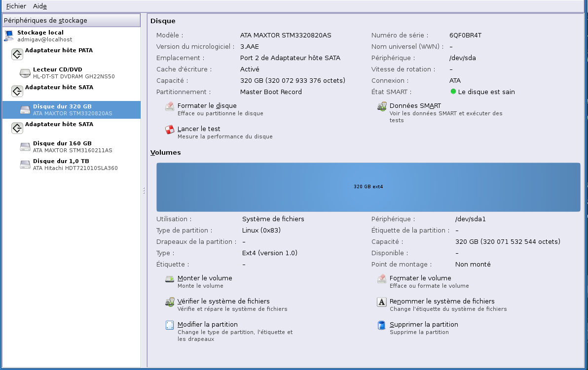Screen dimensions: 588x370
Task: Click the Monter le volume icon
Action: coord(170,279)
